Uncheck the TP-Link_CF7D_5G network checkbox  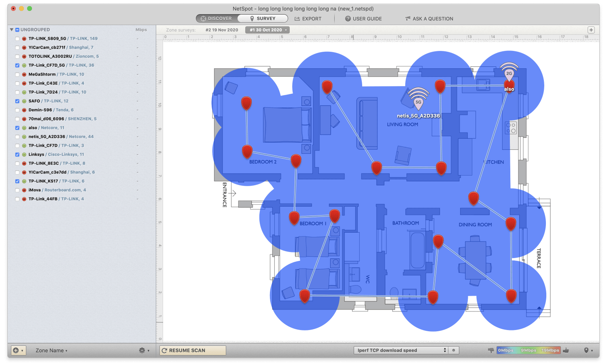coord(17,66)
